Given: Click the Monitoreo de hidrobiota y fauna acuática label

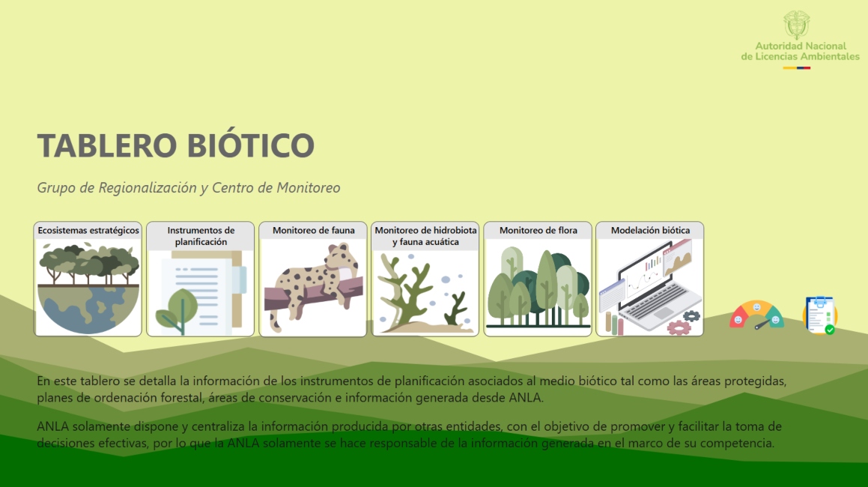Looking at the screenshot, I should tap(425, 235).
